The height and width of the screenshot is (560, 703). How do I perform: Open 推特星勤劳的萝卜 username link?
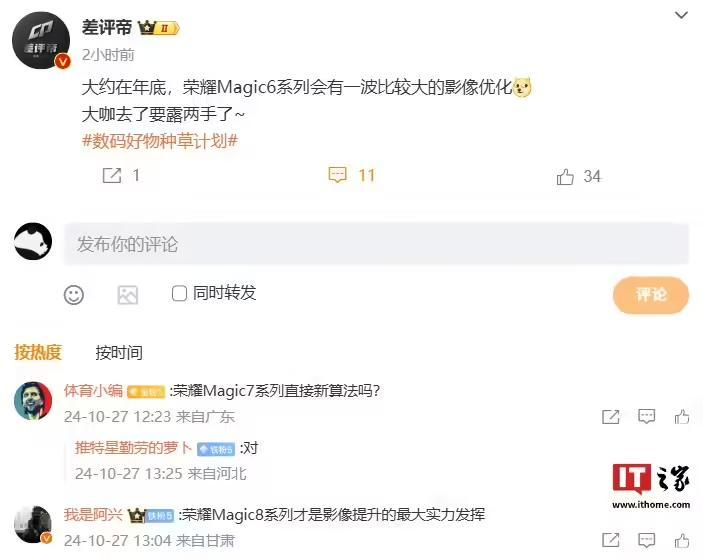tap(134, 448)
